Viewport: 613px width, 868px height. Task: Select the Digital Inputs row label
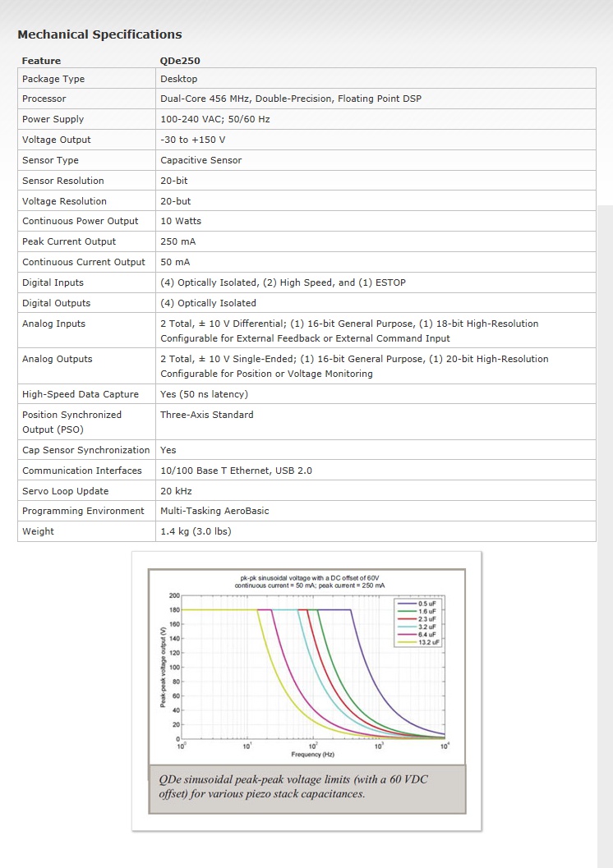[x=53, y=282]
